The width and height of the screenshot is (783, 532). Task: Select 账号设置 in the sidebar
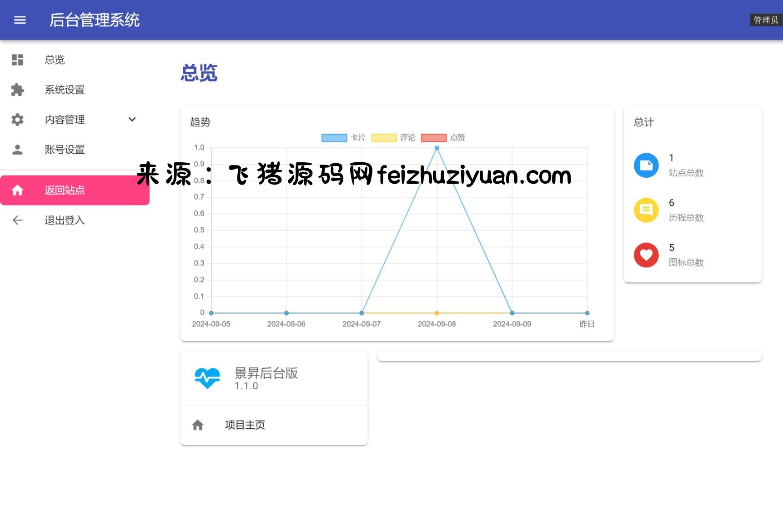coord(65,150)
